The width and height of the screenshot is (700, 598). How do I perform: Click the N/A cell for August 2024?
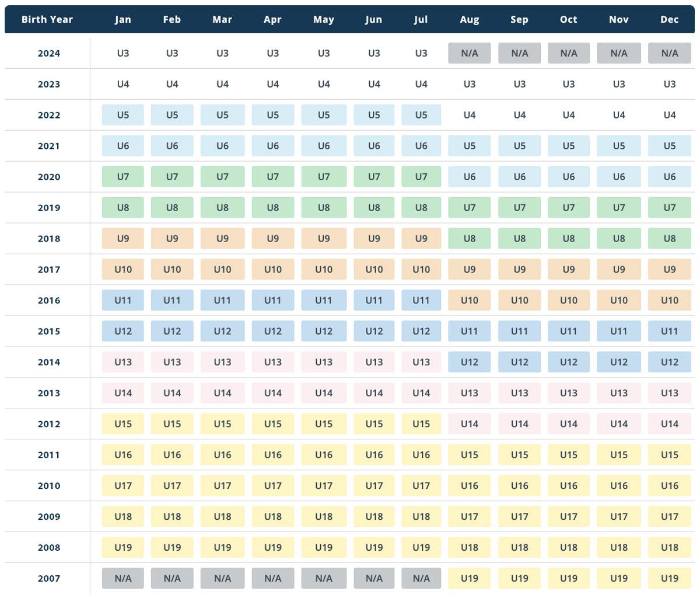coord(470,53)
